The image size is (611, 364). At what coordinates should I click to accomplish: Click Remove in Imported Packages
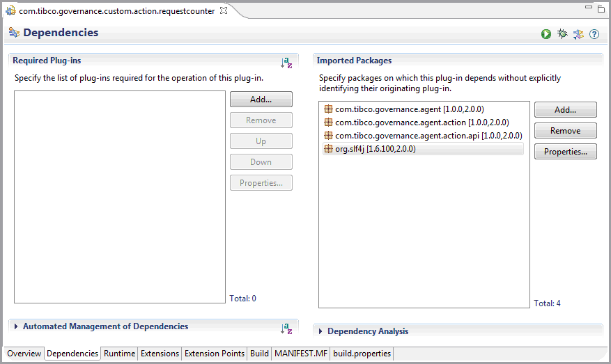pos(566,131)
